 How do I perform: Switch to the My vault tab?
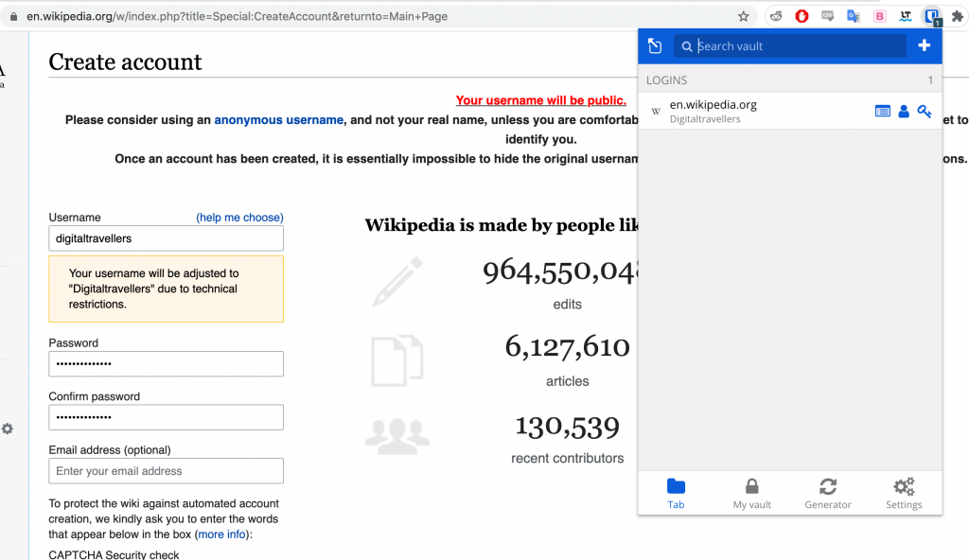click(x=752, y=493)
